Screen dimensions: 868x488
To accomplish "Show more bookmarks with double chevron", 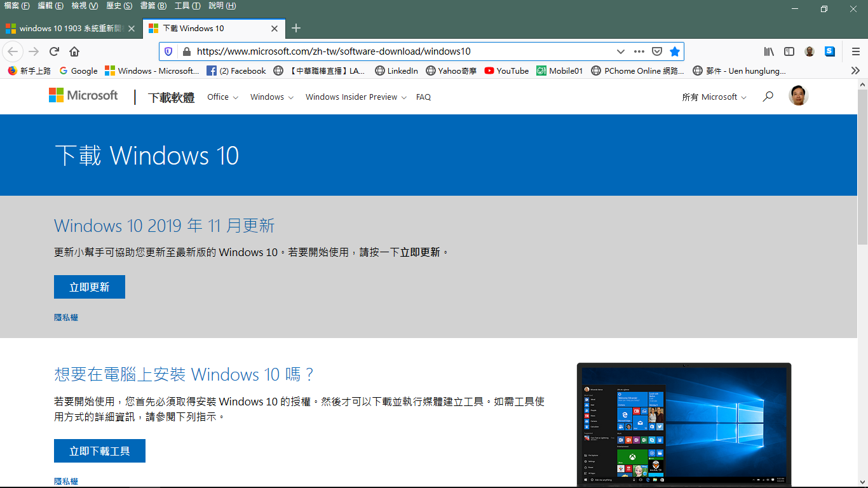I will [855, 71].
